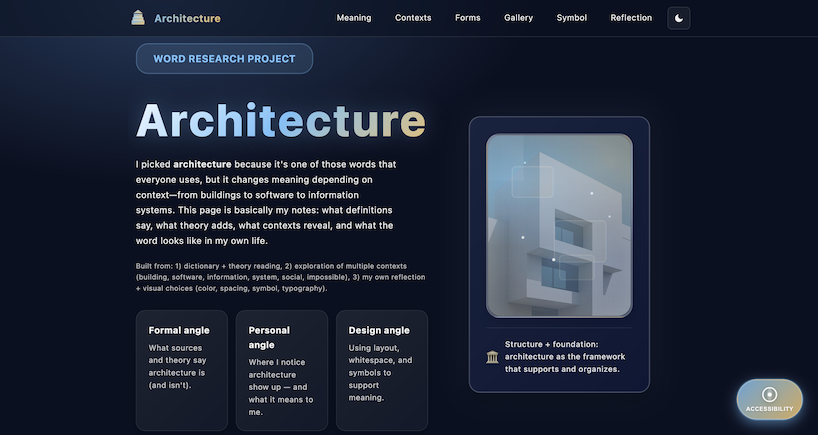Open the Meaning section from navigation
Image resolution: width=818 pixels, height=435 pixels.
pyautogui.click(x=354, y=18)
